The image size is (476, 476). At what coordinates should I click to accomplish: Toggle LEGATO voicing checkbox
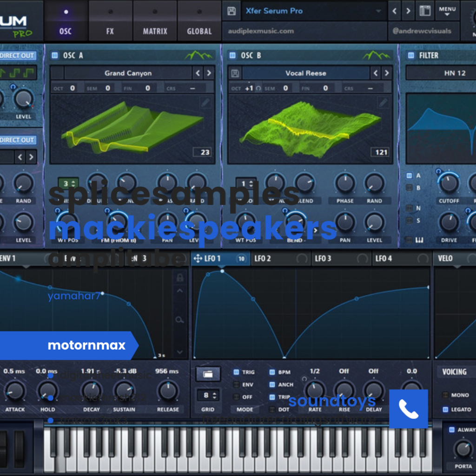[x=445, y=410]
